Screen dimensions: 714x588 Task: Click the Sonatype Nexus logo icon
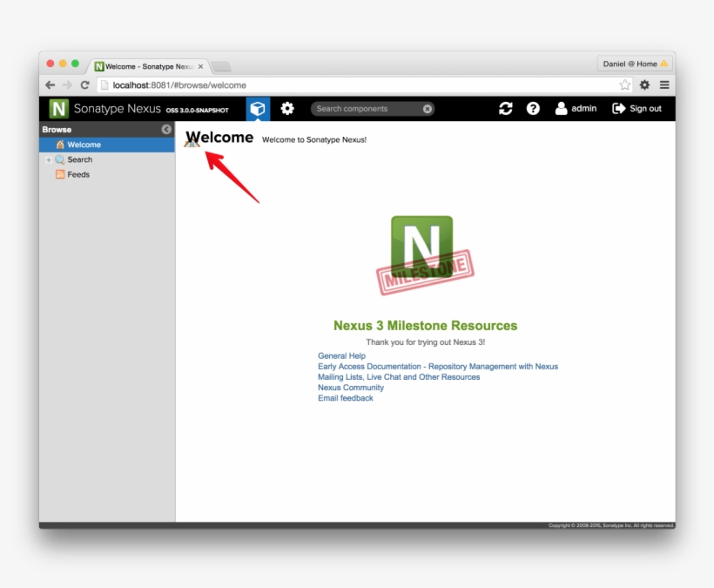click(x=58, y=109)
